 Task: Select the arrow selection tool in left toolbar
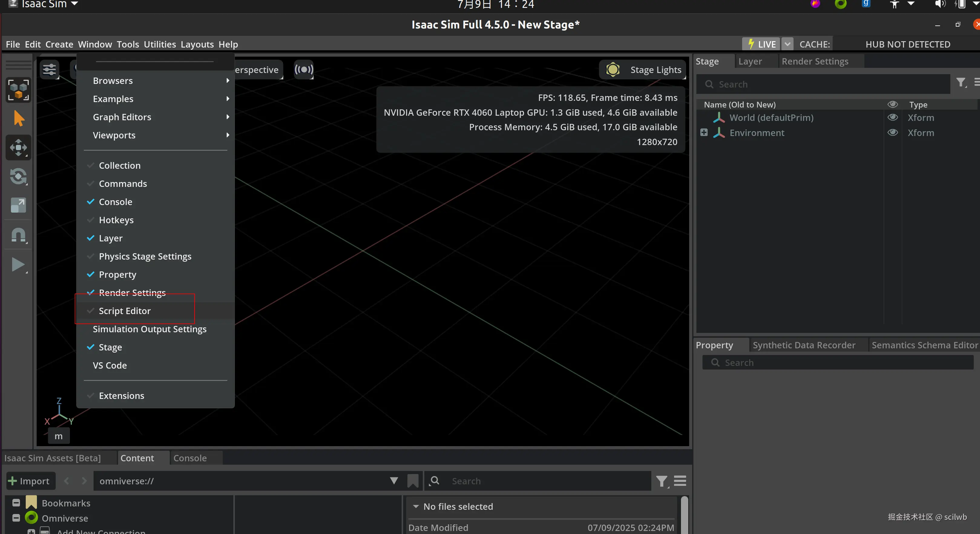click(x=18, y=118)
